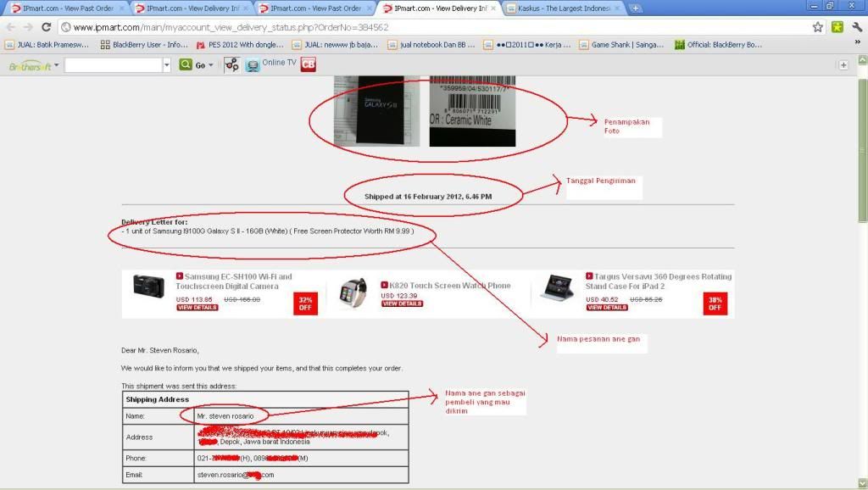Open the wrench settings menu

click(857, 27)
